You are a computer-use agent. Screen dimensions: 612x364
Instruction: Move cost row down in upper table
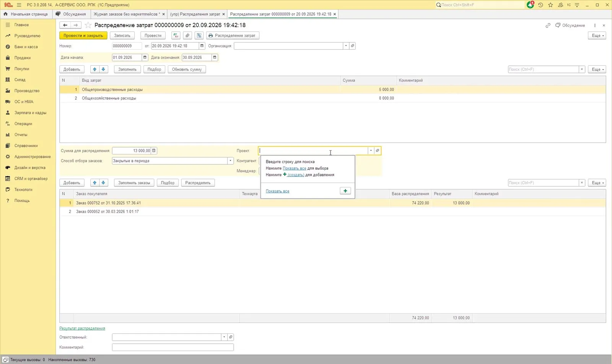[103, 69]
